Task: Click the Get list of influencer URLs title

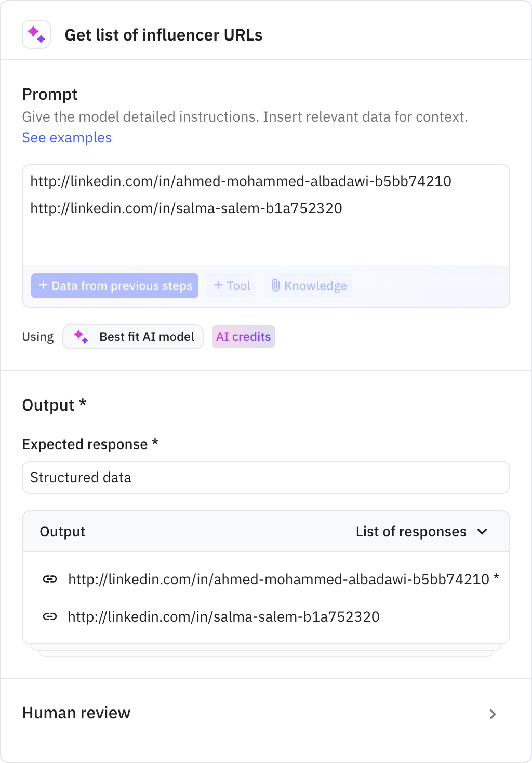Action: [x=164, y=34]
